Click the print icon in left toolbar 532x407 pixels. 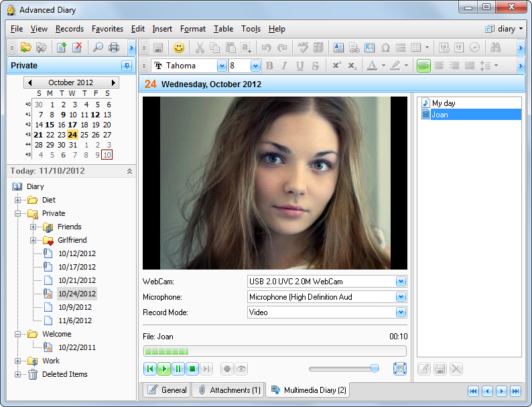114,48
